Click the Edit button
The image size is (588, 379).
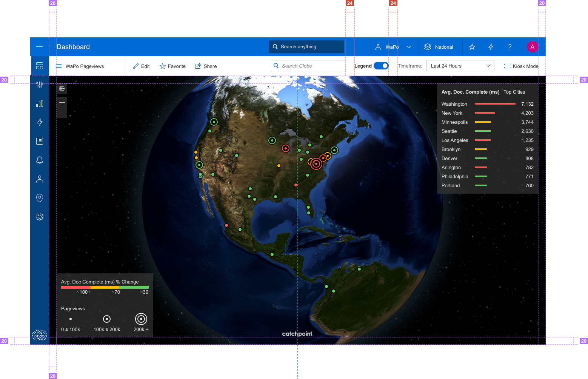[141, 66]
